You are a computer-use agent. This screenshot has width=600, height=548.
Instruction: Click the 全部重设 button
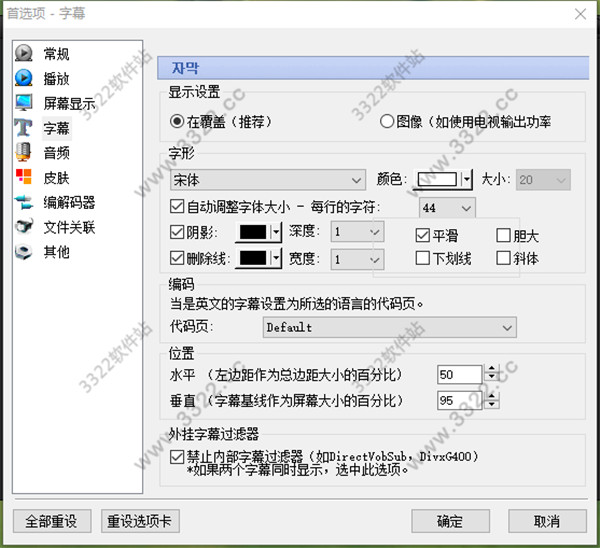click(52, 521)
